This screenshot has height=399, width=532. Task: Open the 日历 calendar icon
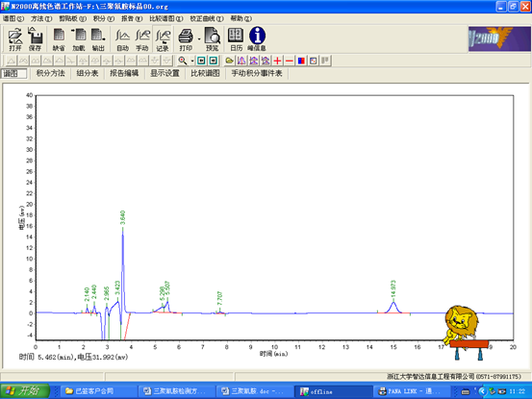point(236,39)
